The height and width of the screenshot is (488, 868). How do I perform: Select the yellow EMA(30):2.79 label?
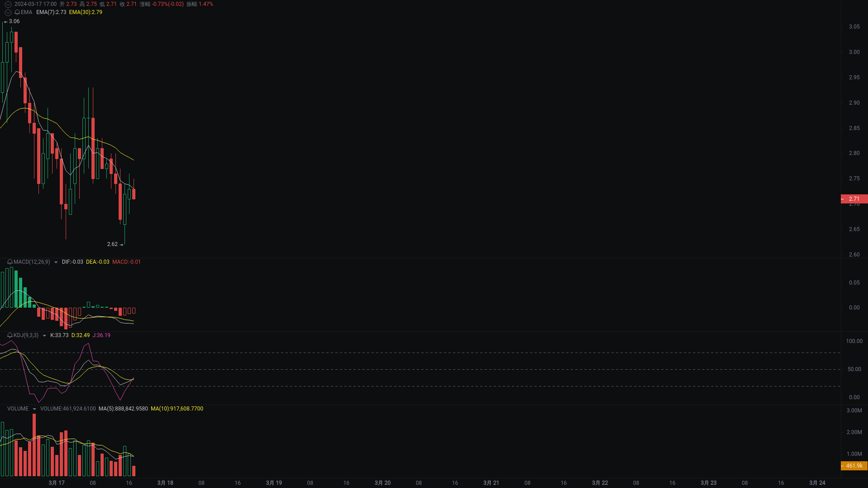coord(86,12)
